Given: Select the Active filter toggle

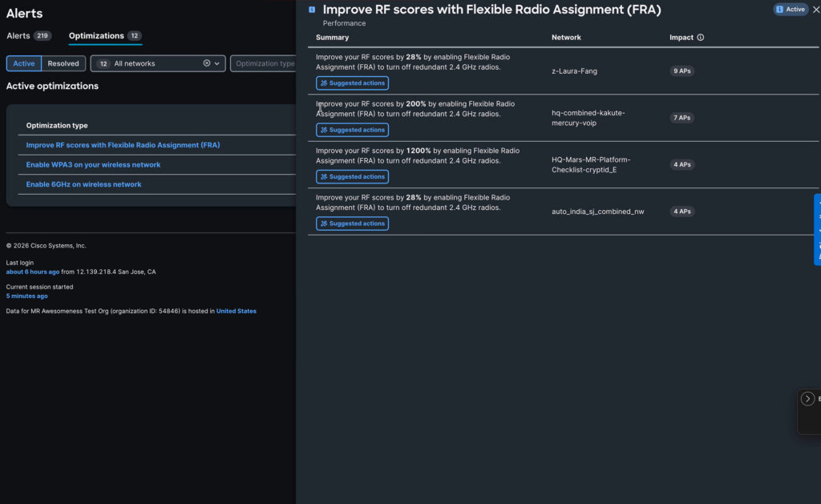Looking at the screenshot, I should (x=24, y=63).
